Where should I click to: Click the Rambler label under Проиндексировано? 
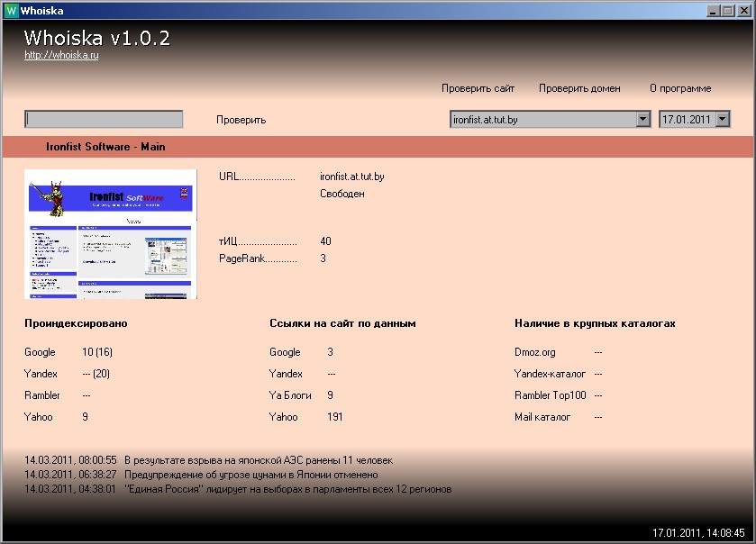[42, 395]
